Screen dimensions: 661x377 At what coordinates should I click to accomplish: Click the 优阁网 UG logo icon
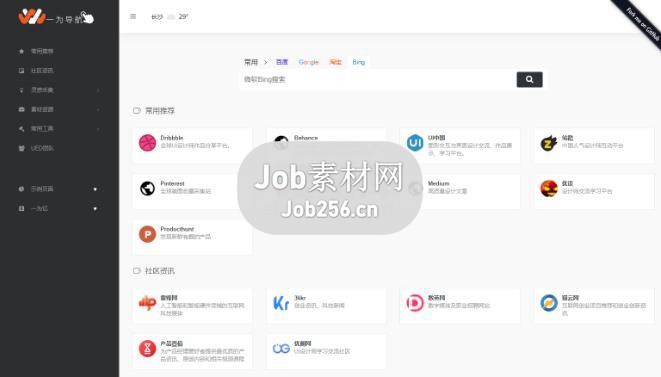281,348
